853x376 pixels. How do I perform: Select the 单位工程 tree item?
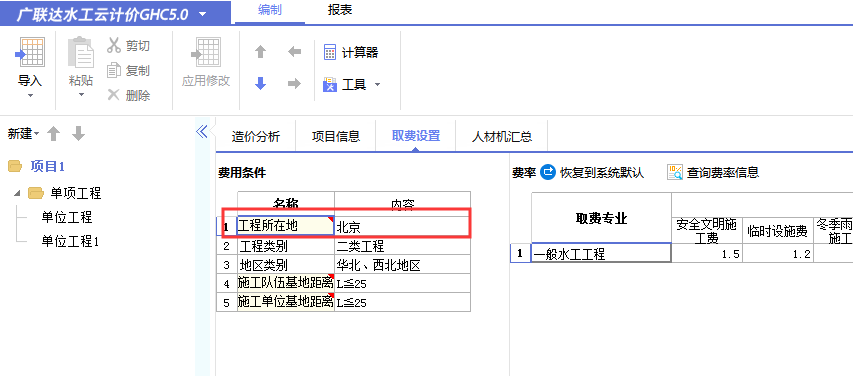pos(67,218)
